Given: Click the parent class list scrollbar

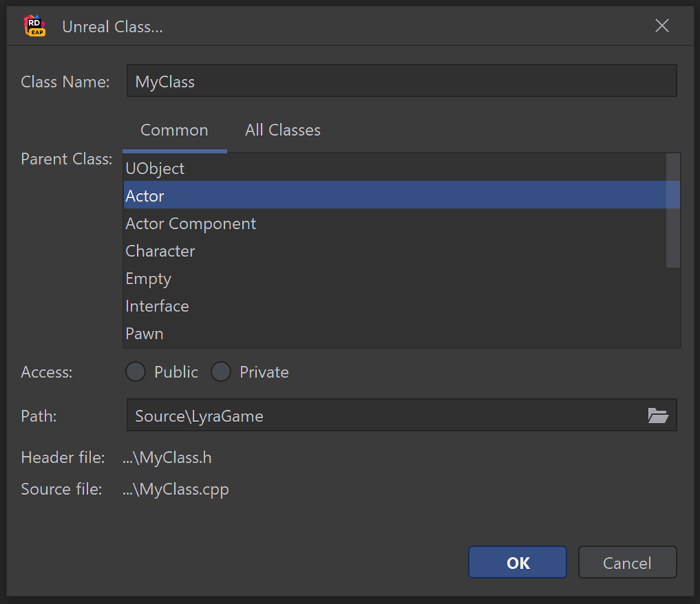Looking at the screenshot, I should click(673, 211).
